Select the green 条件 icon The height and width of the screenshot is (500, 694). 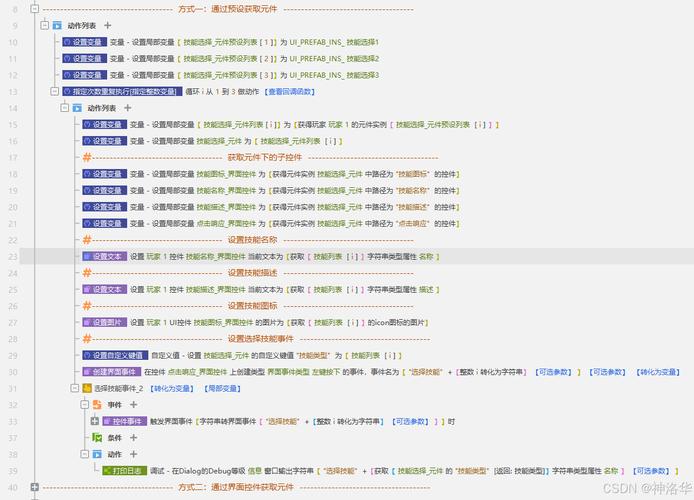[97, 438]
